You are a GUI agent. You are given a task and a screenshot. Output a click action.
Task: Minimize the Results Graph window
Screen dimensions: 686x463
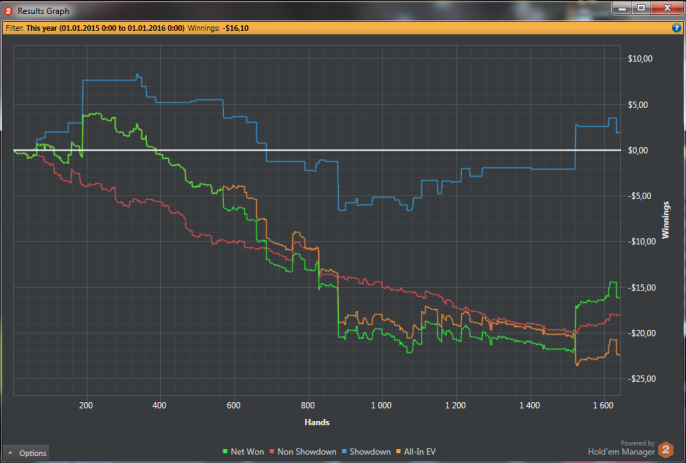coord(622,8)
